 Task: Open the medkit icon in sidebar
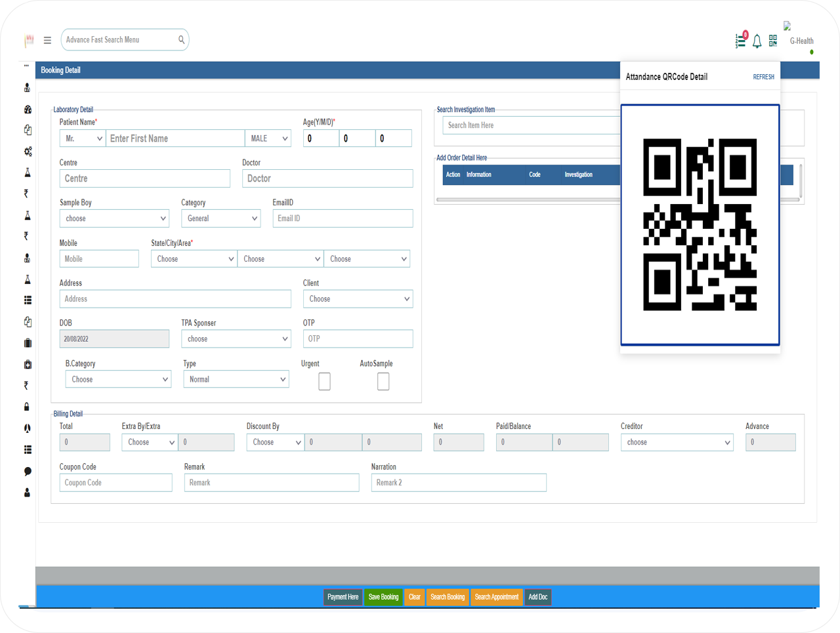point(28,364)
